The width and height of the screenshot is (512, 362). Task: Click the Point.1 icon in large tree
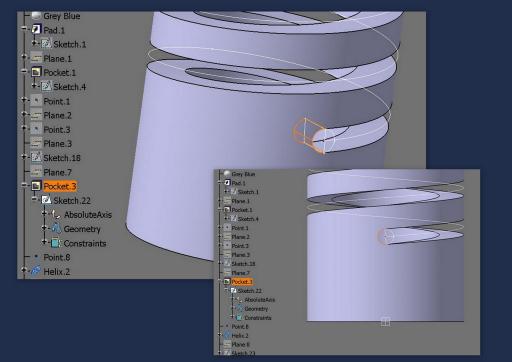coord(36,101)
